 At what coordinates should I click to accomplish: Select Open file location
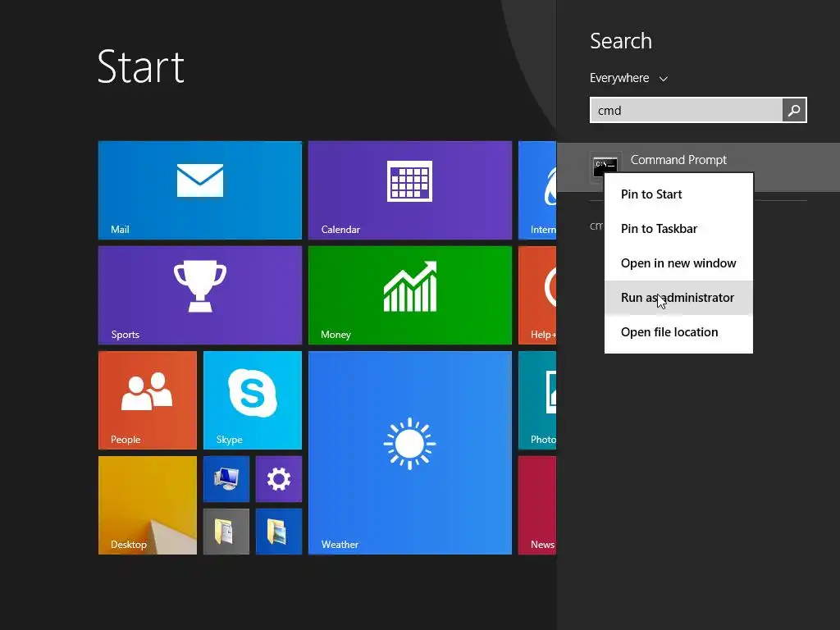(678, 332)
